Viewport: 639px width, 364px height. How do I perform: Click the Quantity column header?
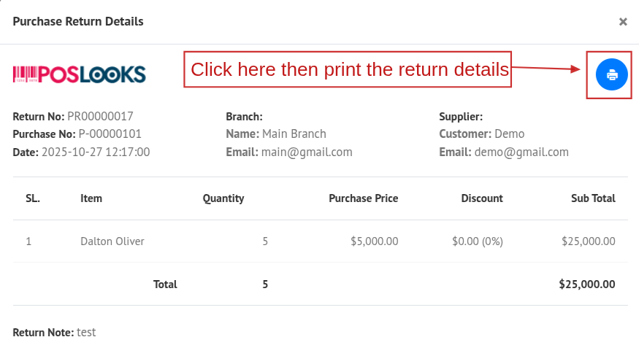click(223, 198)
